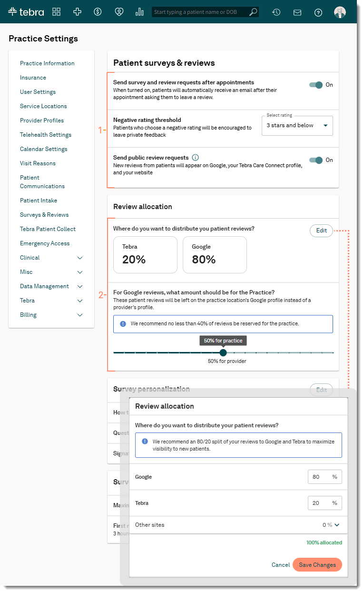Click the '100% allocated' status text
364x593 pixels.
[x=324, y=543]
